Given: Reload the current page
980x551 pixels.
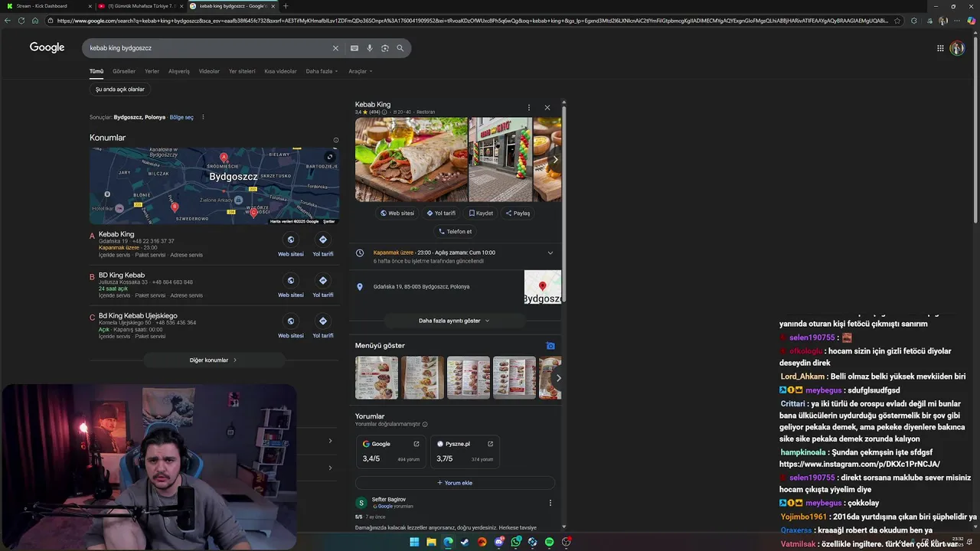Looking at the screenshot, I should coord(21,21).
